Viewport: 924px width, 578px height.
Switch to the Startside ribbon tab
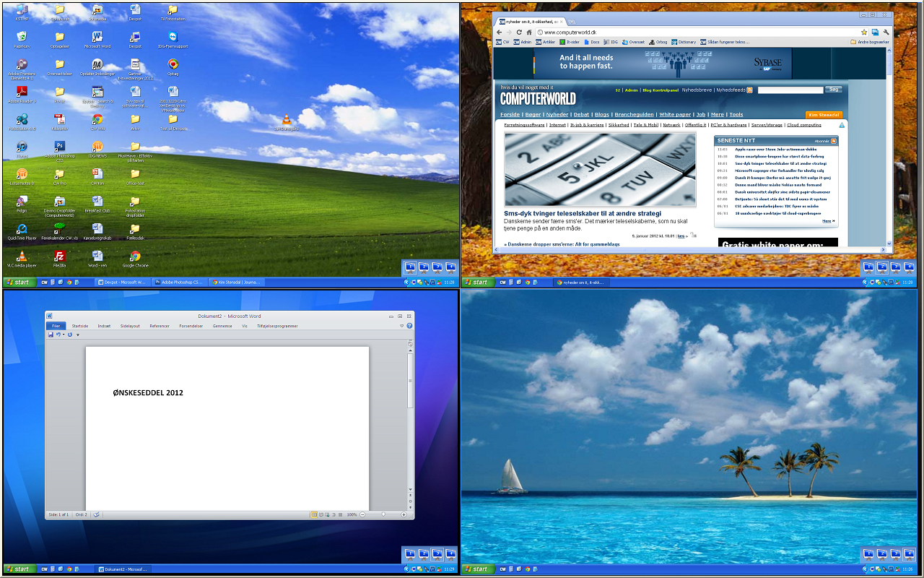pos(79,326)
